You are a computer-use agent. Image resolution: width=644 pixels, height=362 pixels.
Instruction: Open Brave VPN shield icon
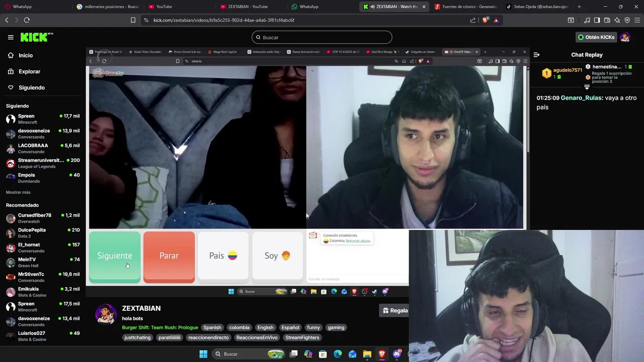click(x=627, y=20)
